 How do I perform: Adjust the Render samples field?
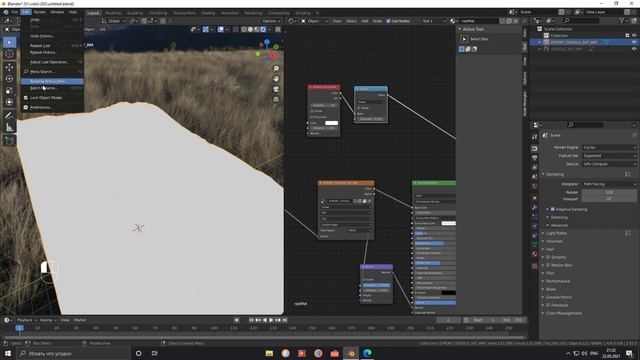click(x=609, y=192)
